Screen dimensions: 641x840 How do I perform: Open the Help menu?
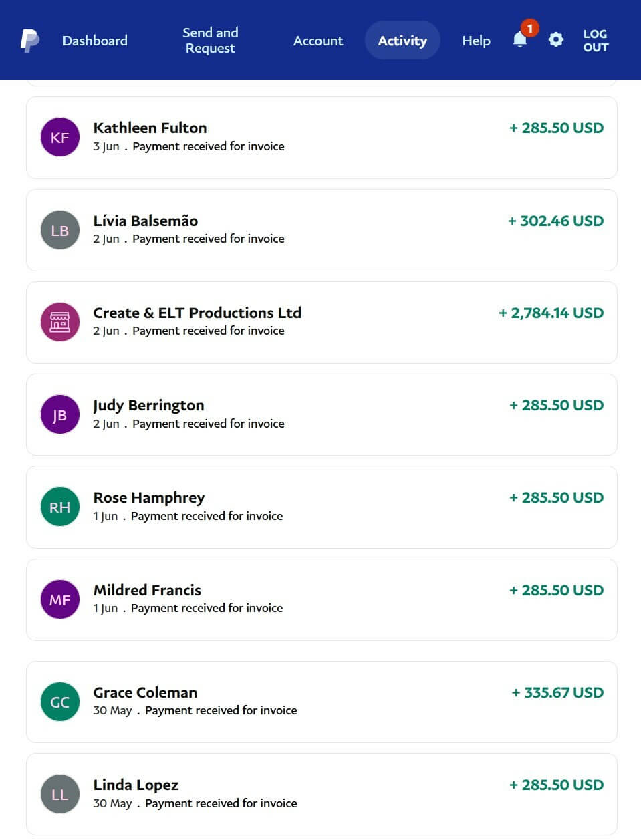tap(476, 41)
